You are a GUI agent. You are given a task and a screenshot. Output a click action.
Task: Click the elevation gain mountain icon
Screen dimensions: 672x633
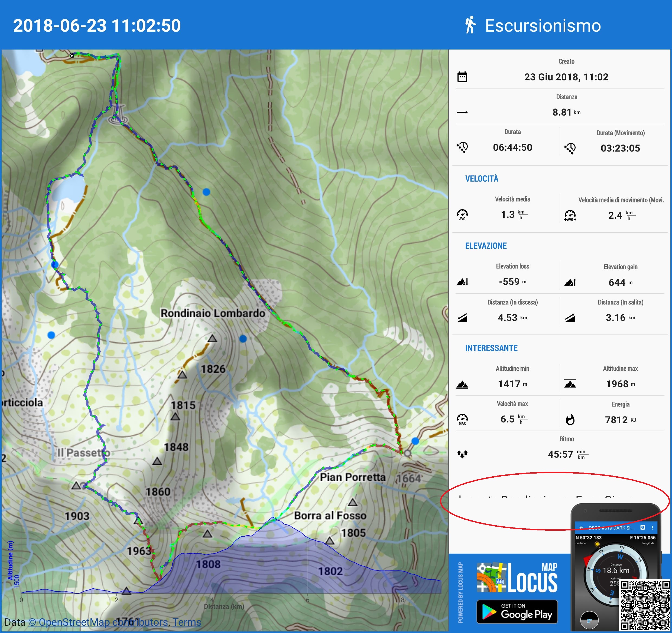coord(570,282)
